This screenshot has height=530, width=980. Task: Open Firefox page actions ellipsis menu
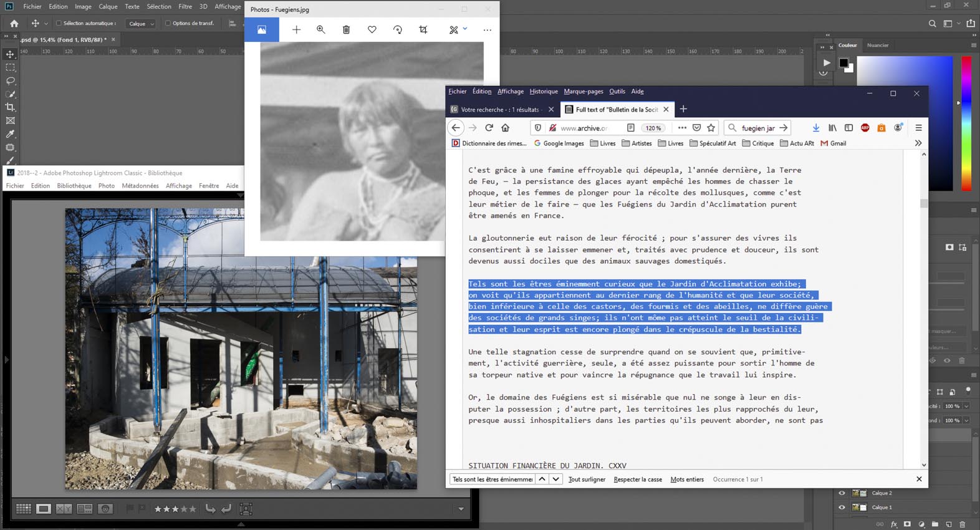[x=682, y=128]
